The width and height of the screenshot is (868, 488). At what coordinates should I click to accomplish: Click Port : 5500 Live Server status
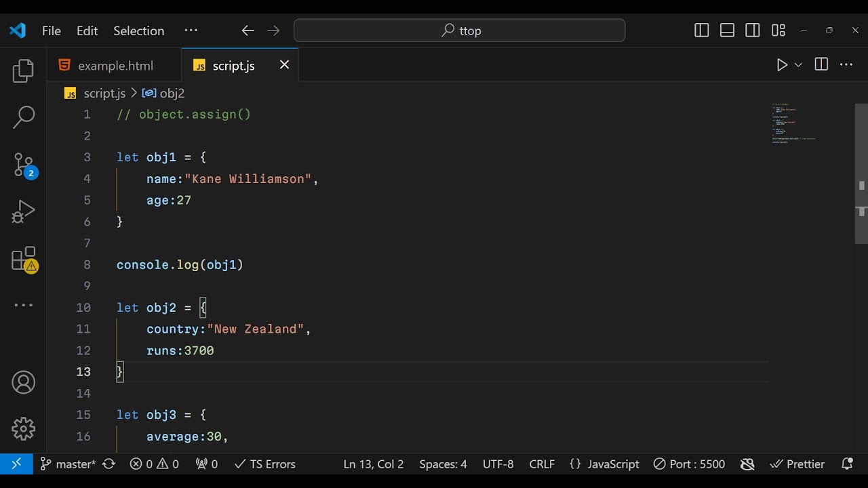pos(689,464)
